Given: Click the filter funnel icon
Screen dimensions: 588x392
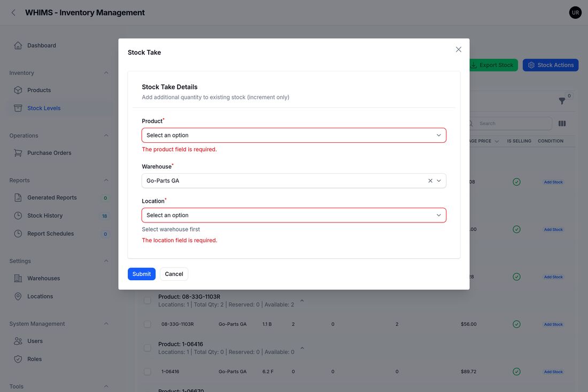Looking at the screenshot, I should point(562,101).
